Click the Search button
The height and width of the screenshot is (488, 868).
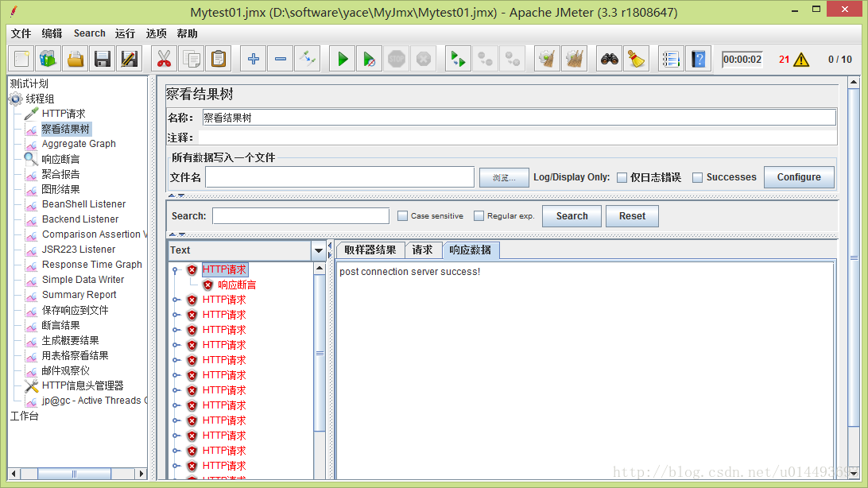[x=572, y=215]
